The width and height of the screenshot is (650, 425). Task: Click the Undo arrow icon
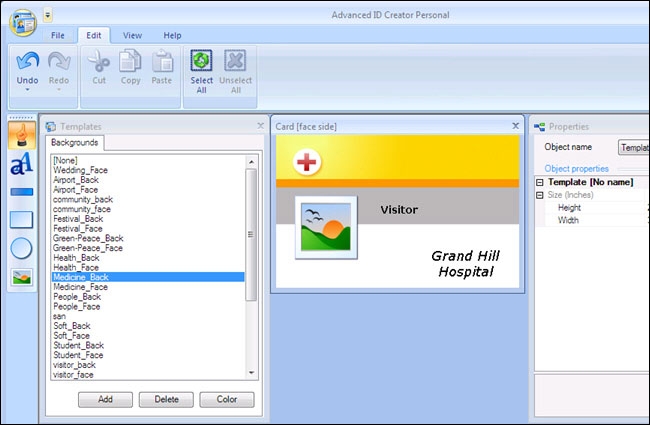click(27, 61)
